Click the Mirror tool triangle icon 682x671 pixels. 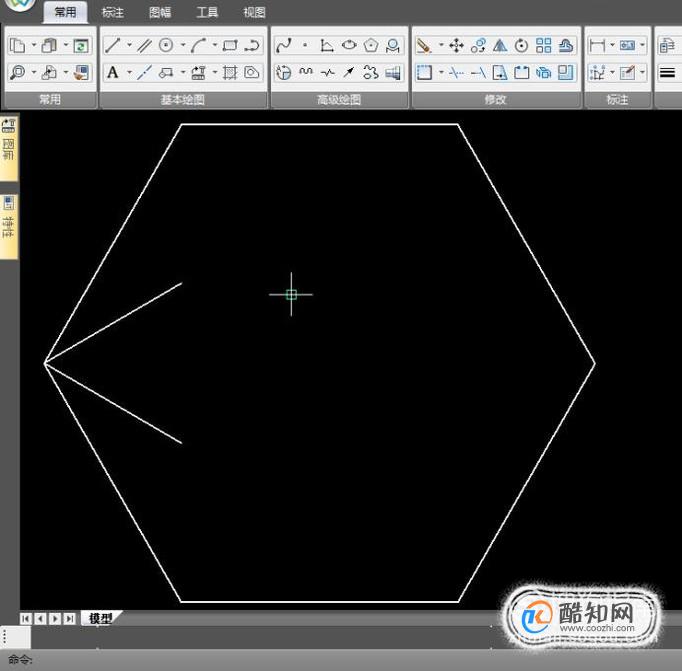pyautogui.click(x=500, y=45)
